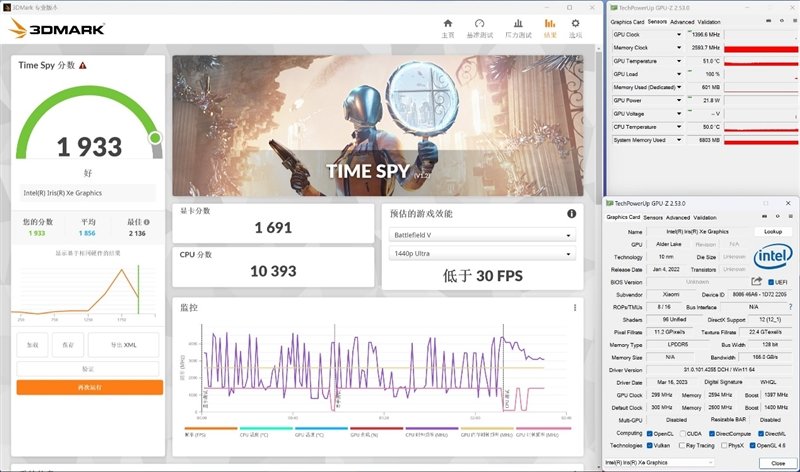Open the GPU selector dropdown in GPU-Z
The image size is (800, 472).
pyautogui.click(x=660, y=462)
